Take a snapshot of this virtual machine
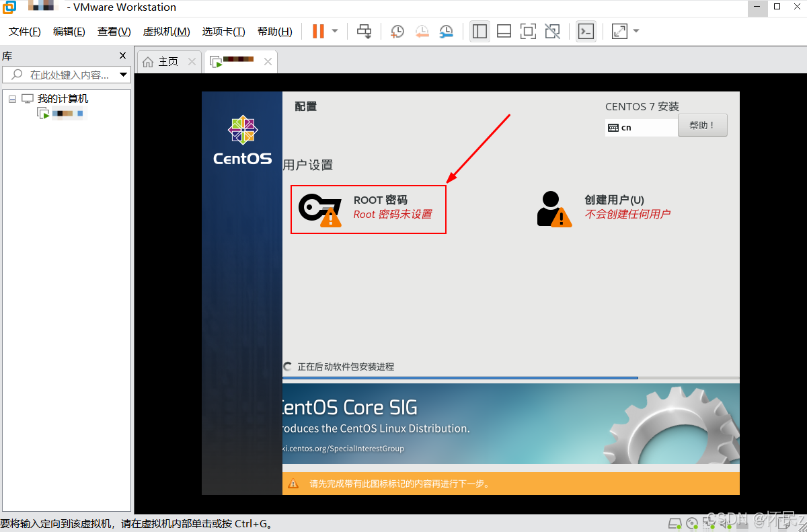The width and height of the screenshot is (807, 532). click(397, 32)
